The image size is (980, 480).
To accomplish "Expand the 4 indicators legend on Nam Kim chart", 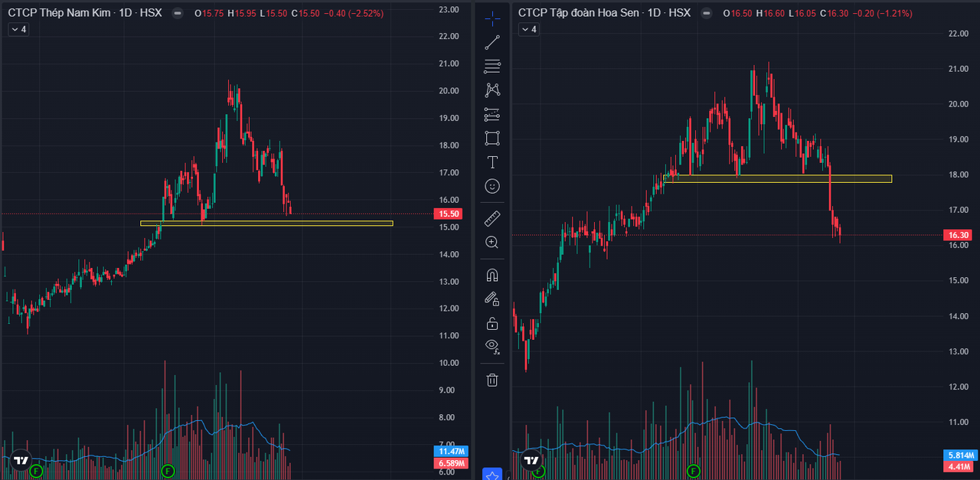I will 18,29.
